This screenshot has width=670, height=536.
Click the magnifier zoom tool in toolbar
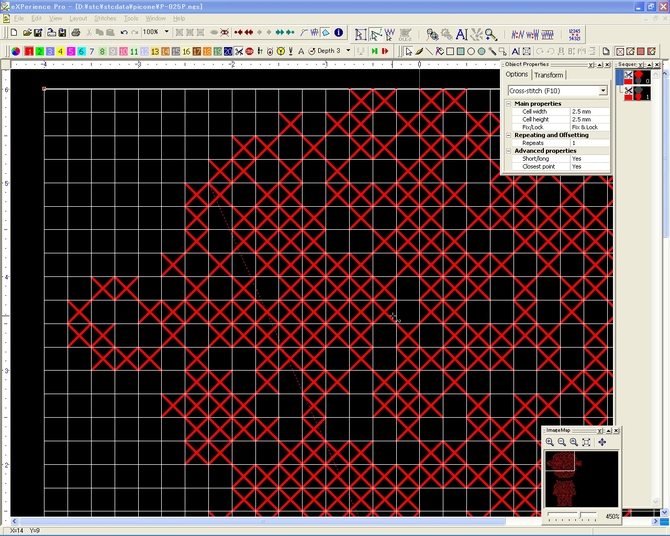(491, 34)
